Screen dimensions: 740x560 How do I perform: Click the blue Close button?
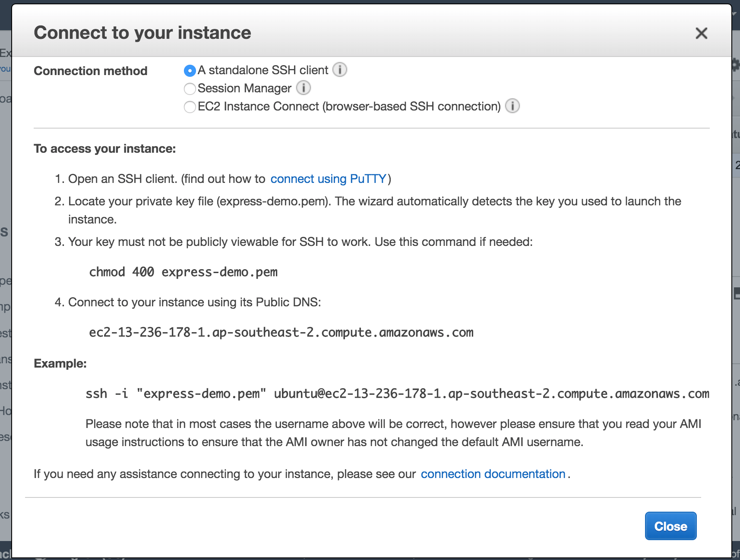coord(670,526)
